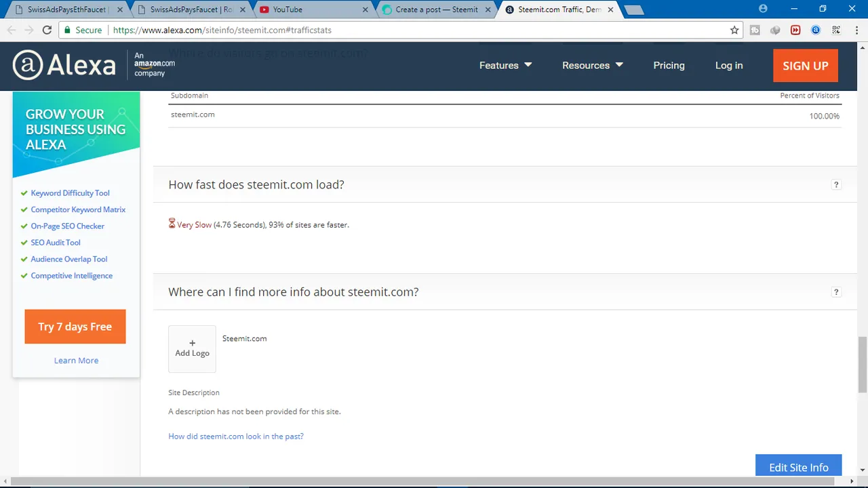Open the Chrome profile icon in title bar

pos(763,9)
